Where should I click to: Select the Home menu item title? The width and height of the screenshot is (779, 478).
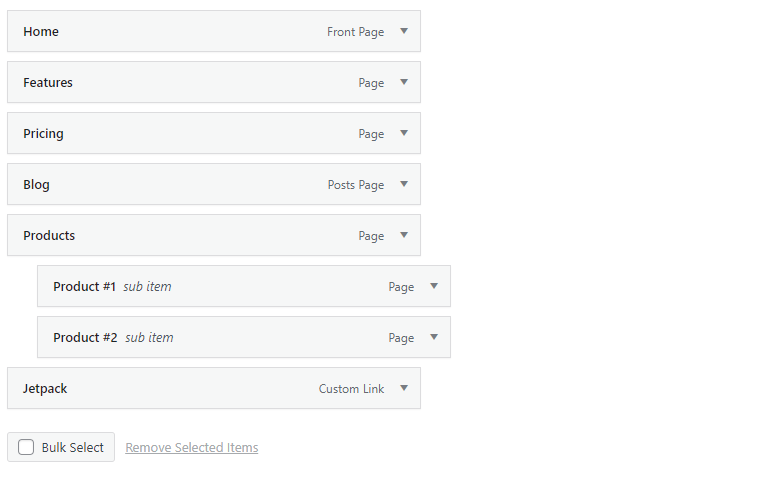pos(41,31)
